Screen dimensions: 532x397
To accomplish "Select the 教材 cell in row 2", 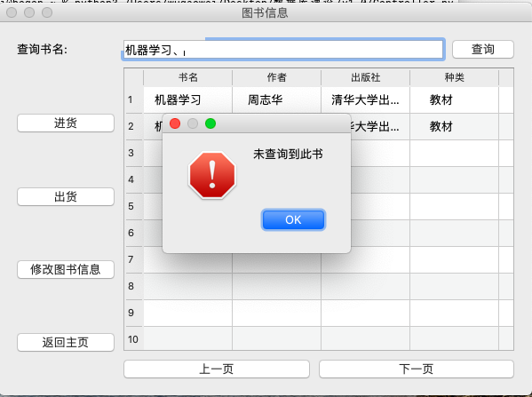I will [x=455, y=127].
